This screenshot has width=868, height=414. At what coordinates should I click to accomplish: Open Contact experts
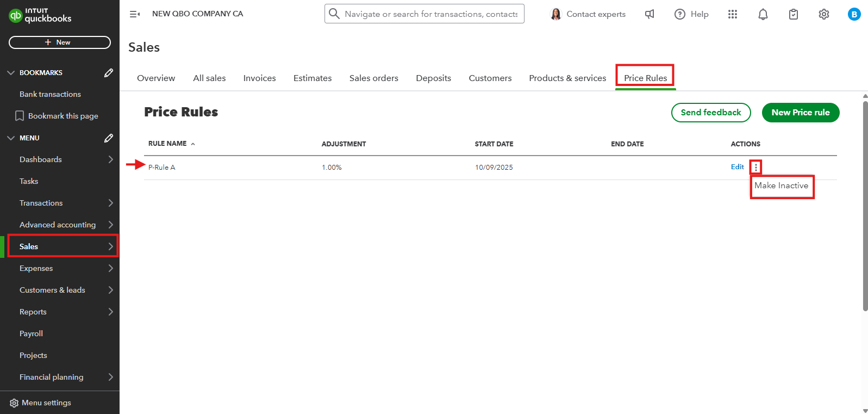(x=596, y=14)
